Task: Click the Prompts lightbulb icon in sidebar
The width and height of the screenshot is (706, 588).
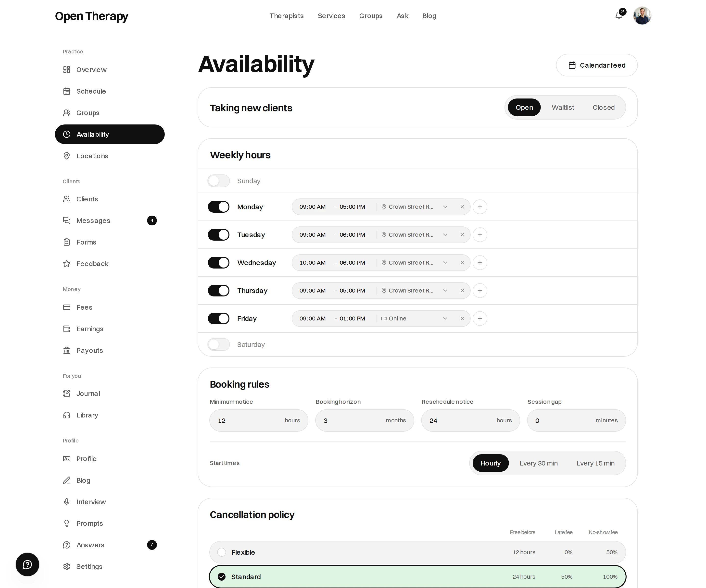Action: [67, 523]
